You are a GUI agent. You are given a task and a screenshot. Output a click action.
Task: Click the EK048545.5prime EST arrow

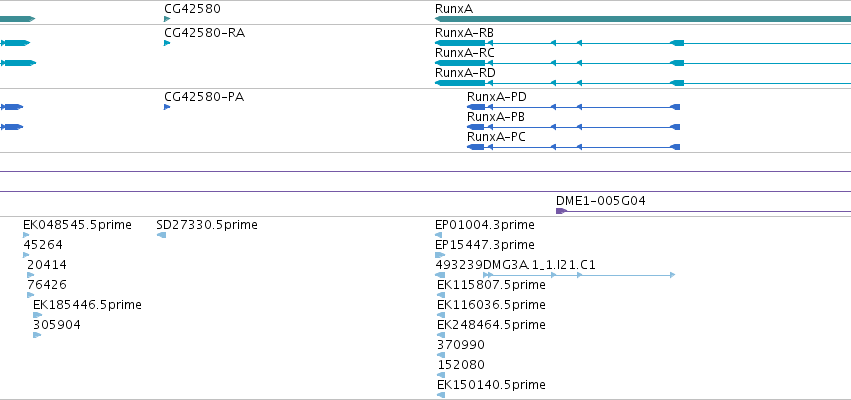pyautogui.click(x=26, y=235)
